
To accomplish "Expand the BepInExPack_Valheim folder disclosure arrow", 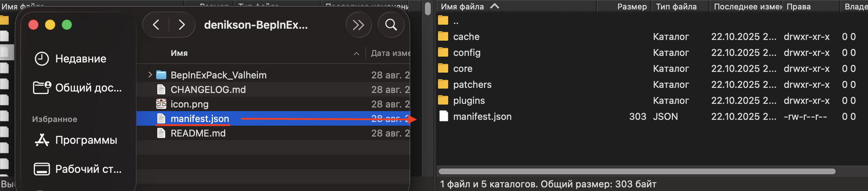I will pos(150,75).
